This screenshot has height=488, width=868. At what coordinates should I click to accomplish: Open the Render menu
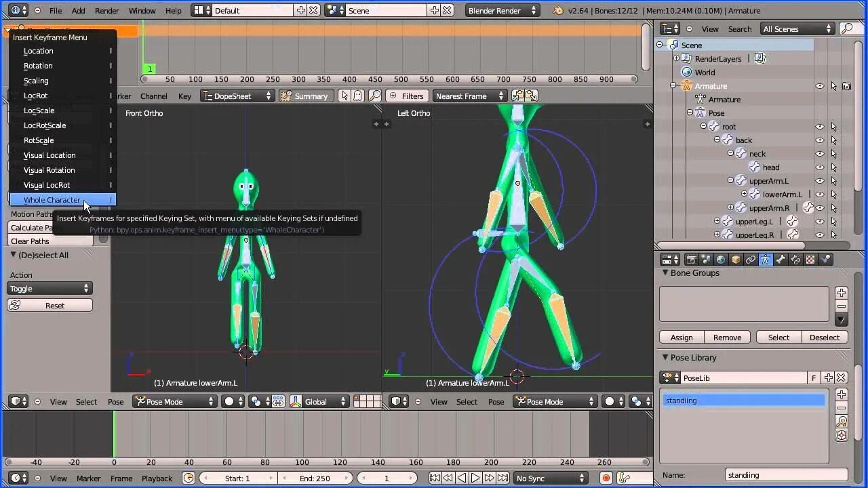click(x=106, y=11)
